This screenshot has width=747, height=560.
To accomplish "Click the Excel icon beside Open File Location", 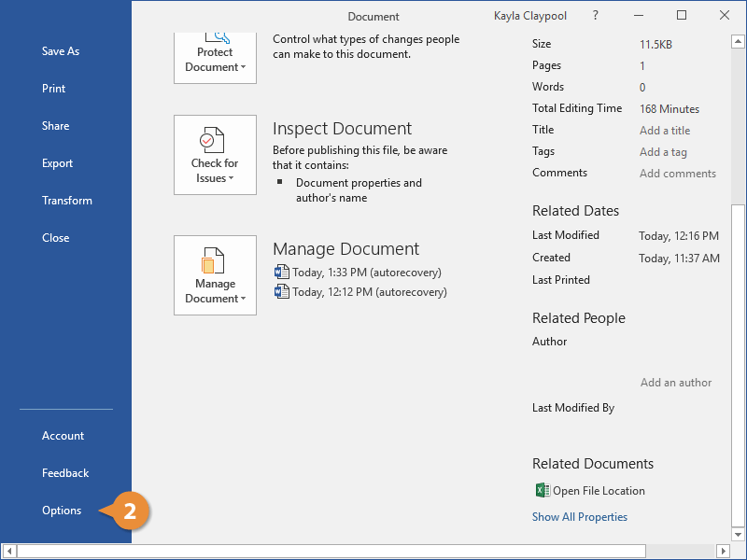I will [x=542, y=490].
